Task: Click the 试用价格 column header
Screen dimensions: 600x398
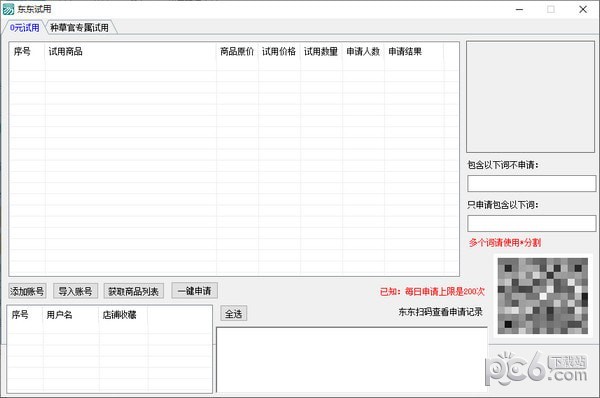Action: click(x=279, y=51)
